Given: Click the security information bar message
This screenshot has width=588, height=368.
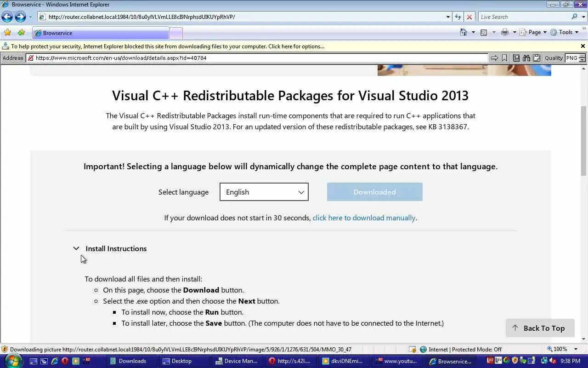Looking at the screenshot, I should click(x=168, y=46).
